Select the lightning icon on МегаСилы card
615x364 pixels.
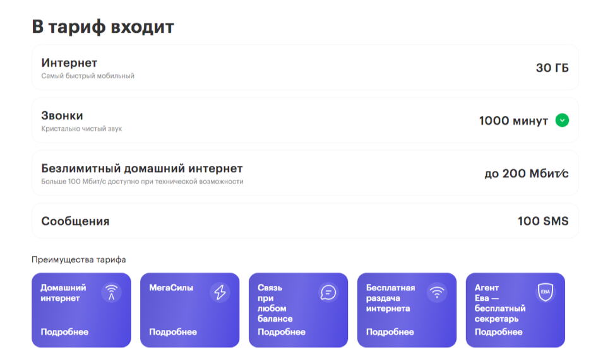pos(219,292)
